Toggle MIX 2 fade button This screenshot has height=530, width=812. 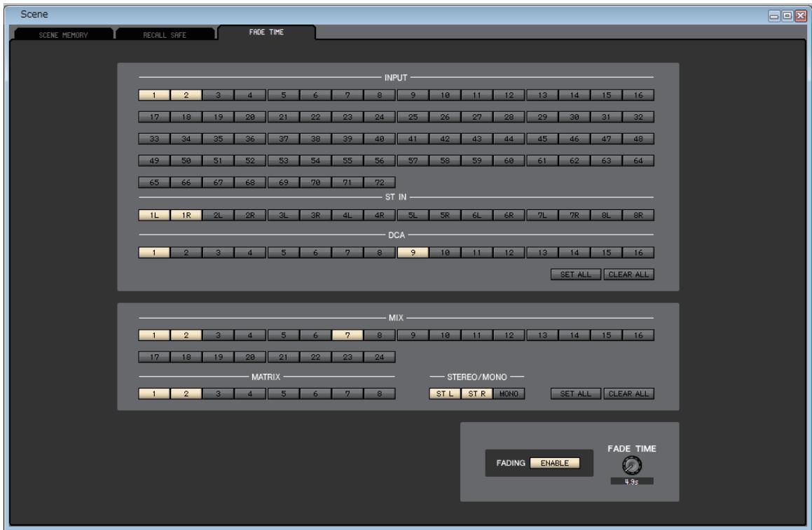[x=186, y=335]
